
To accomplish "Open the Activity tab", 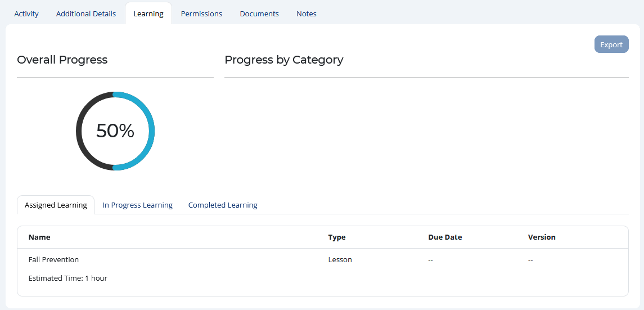I will (26, 14).
